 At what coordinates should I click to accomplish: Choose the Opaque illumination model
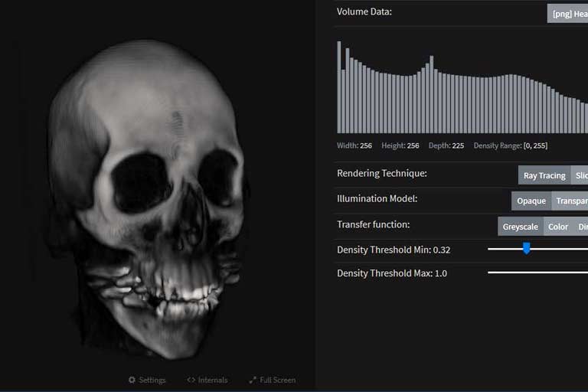531,201
